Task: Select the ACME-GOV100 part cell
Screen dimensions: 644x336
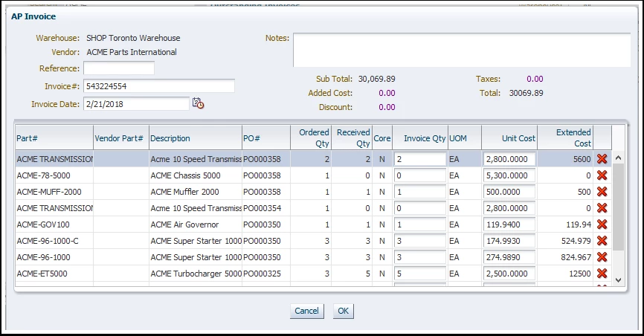Action: (54, 224)
